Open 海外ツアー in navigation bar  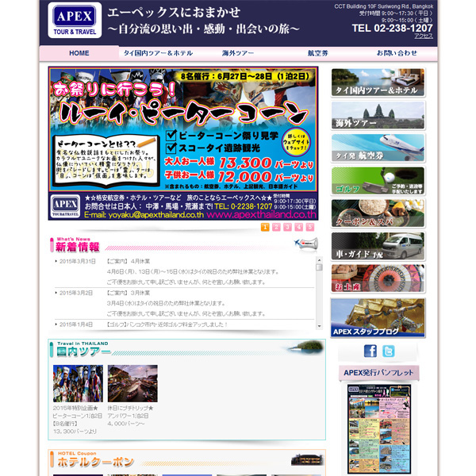coord(238,53)
